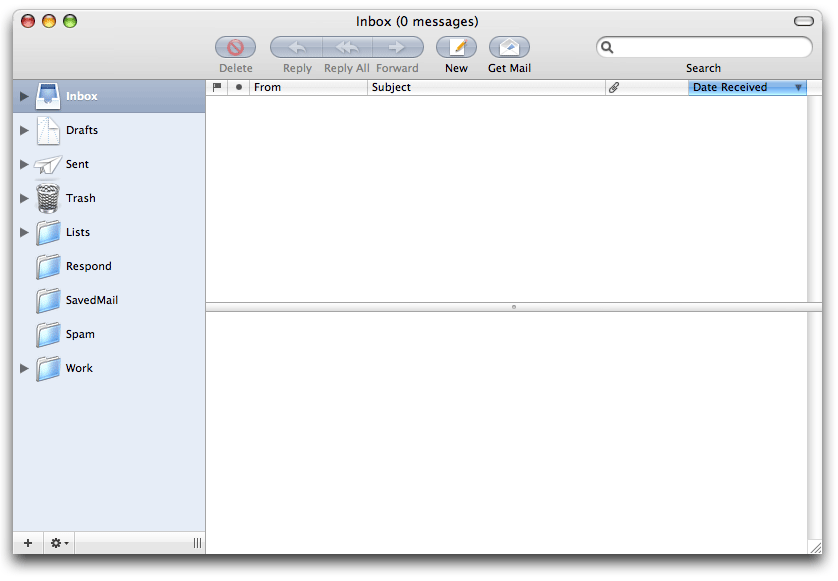Sort messages by Subject column
Screen dimensions: 838x581
pyautogui.click(x=486, y=87)
